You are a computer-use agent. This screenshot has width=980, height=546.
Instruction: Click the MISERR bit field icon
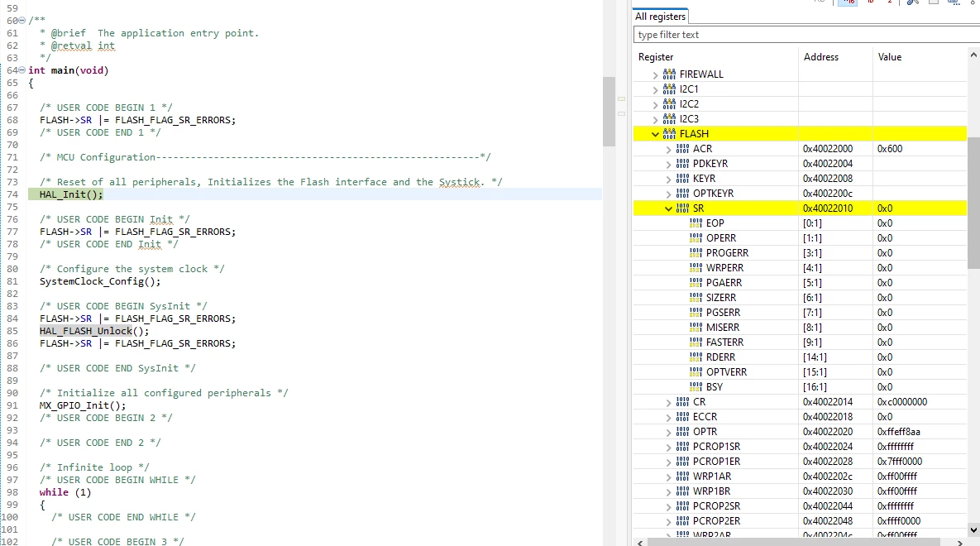[x=696, y=327]
